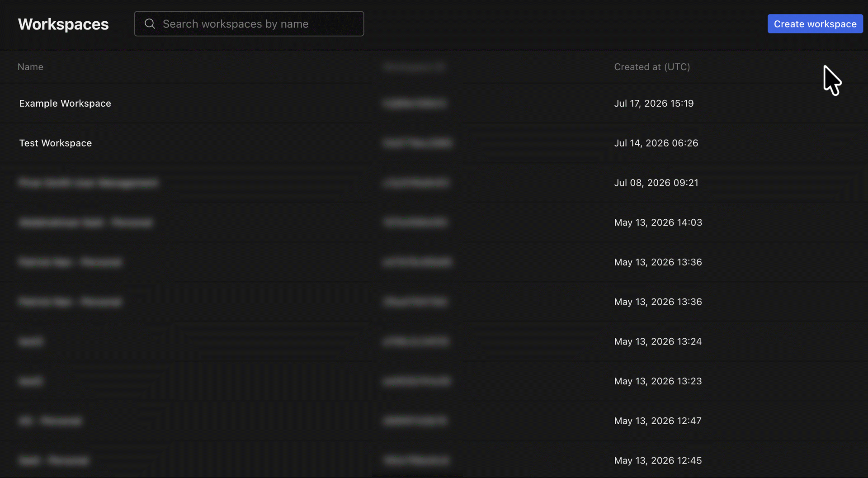The height and width of the screenshot is (478, 868).
Task: Select the row created May 13, 2026 13:23
Action: [x=434, y=381]
